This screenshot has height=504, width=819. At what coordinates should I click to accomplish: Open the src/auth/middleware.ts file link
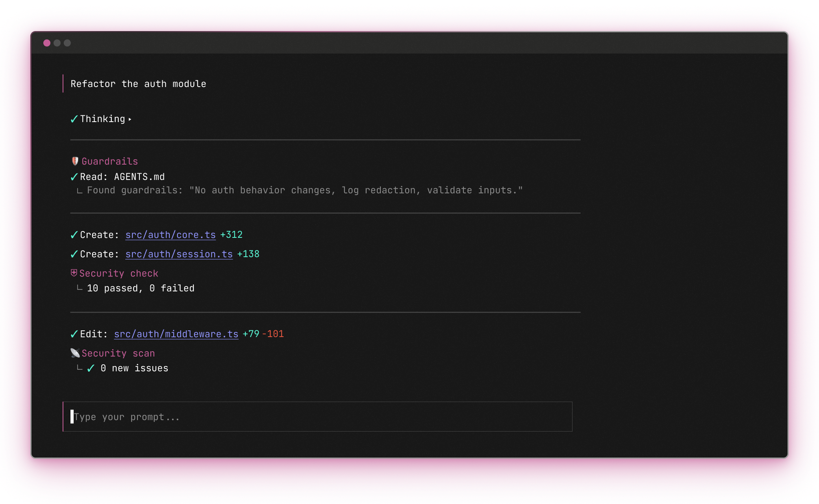coord(176,334)
